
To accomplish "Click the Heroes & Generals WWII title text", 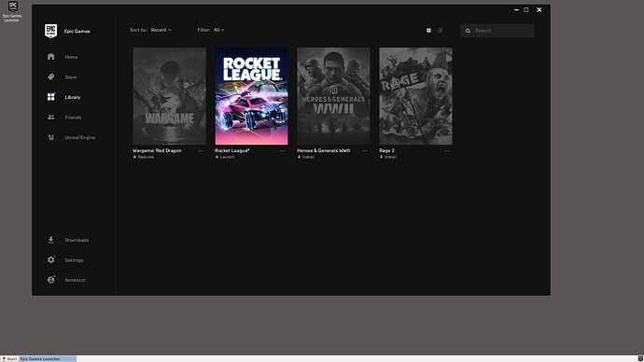I will tap(324, 150).
